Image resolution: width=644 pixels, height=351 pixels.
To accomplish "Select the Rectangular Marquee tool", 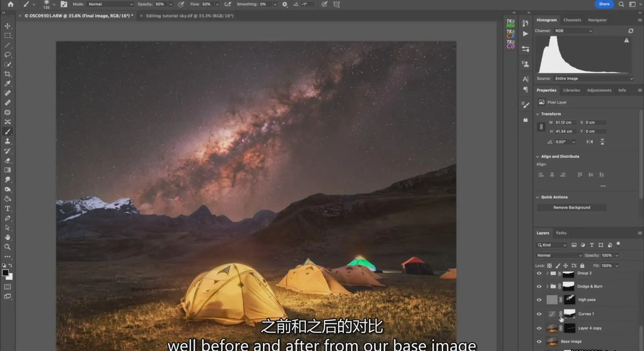I will coord(7,36).
